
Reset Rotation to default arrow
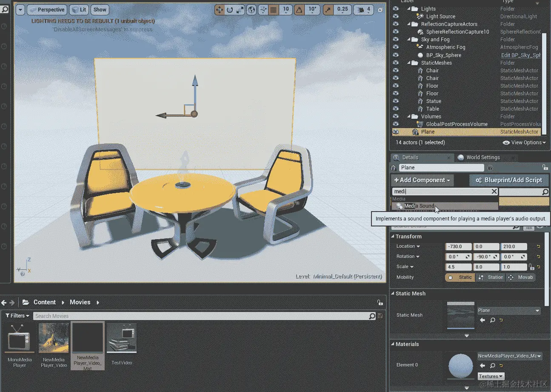(538, 257)
